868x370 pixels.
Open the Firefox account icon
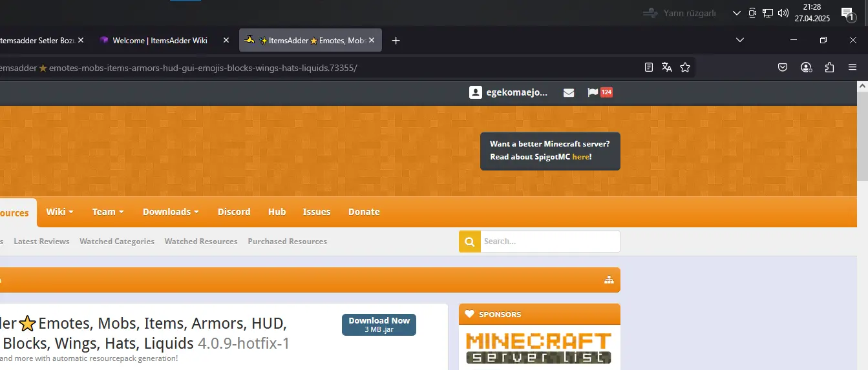click(x=806, y=67)
